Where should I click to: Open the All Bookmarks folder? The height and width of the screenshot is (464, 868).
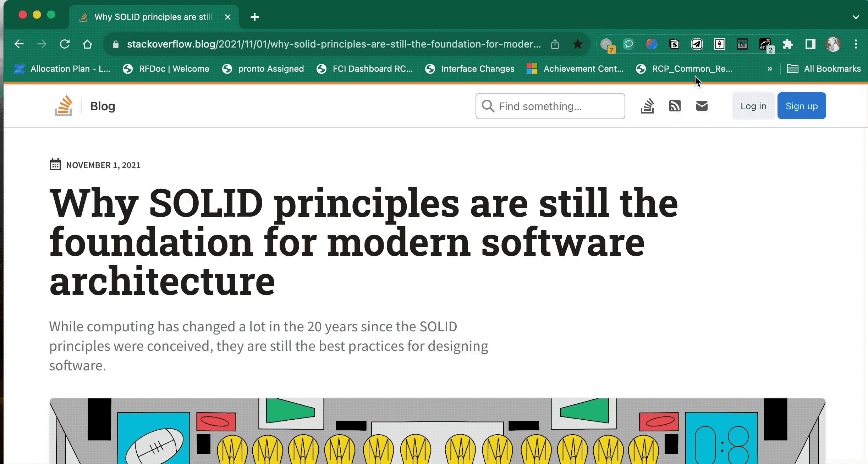[824, 69]
